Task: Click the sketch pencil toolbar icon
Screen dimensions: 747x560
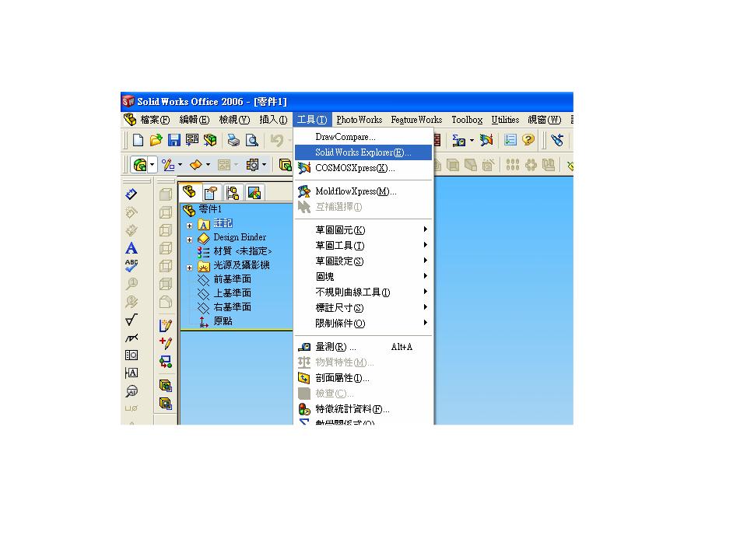Action: pos(168,165)
